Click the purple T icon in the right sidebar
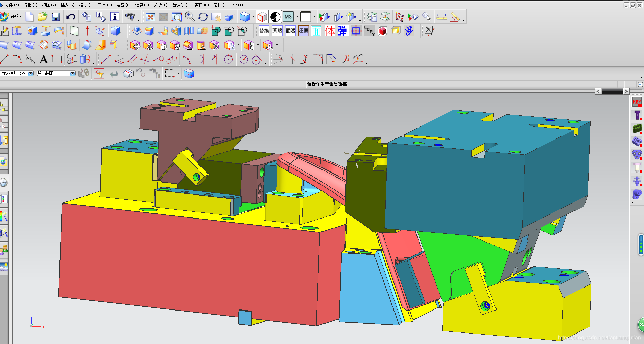Image resolution: width=644 pixels, height=344 pixels. click(x=637, y=115)
